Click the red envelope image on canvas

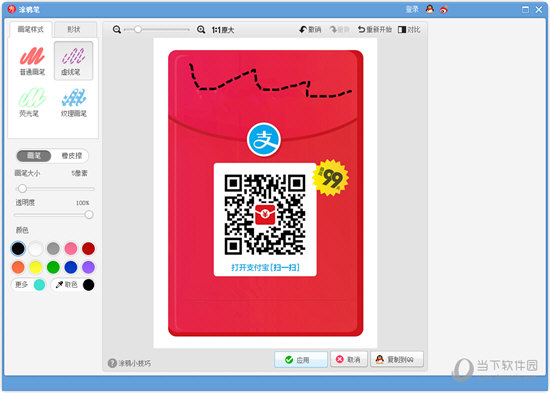click(x=266, y=193)
